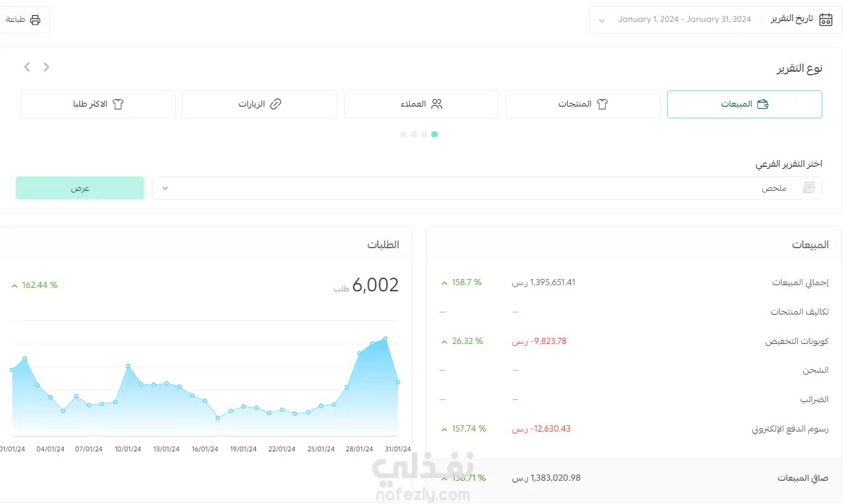Click the green عرض button
Image resolution: width=845 pixels, height=504 pixels.
coord(80,188)
